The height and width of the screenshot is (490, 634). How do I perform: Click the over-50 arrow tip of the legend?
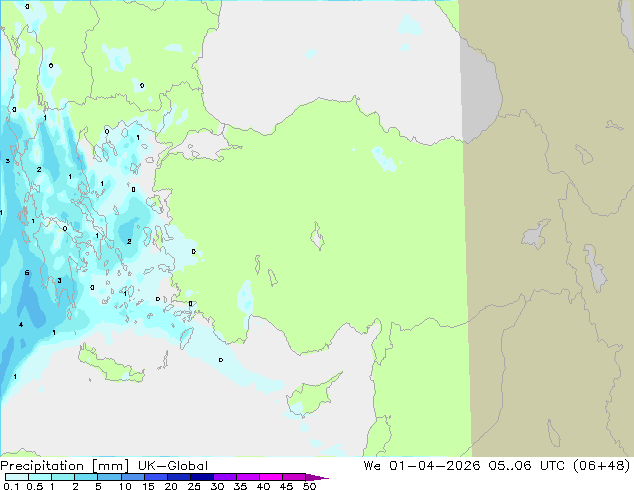[317, 477]
